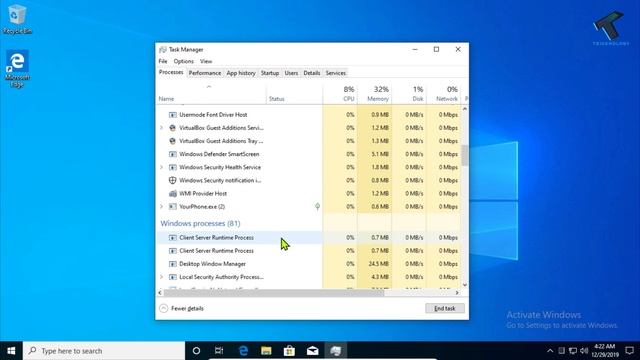Switch to the App history tab
Viewport: 640px width, 360px height.
(x=241, y=73)
